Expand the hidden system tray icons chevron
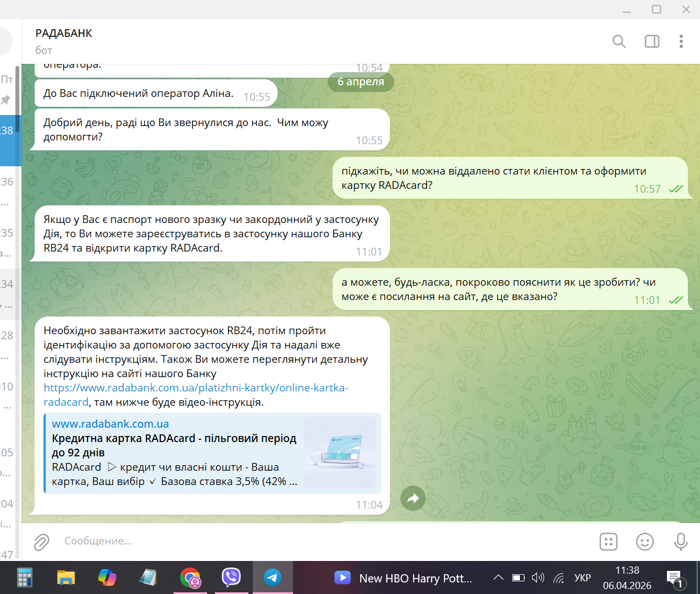The width and height of the screenshot is (700, 594). pos(498,577)
